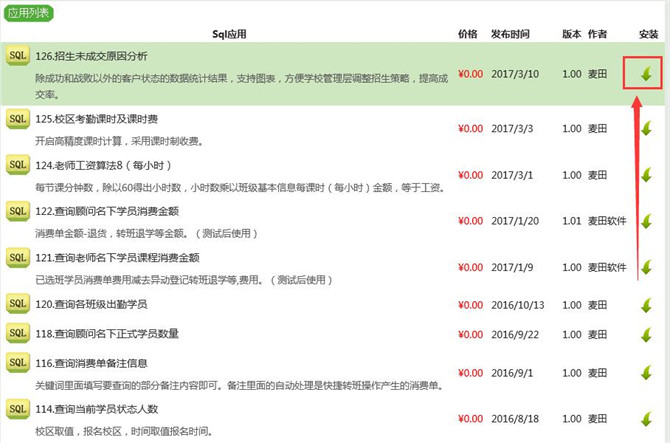Install the 120.查询各班级出勤学员 app
The image size is (670, 443).
click(646, 305)
